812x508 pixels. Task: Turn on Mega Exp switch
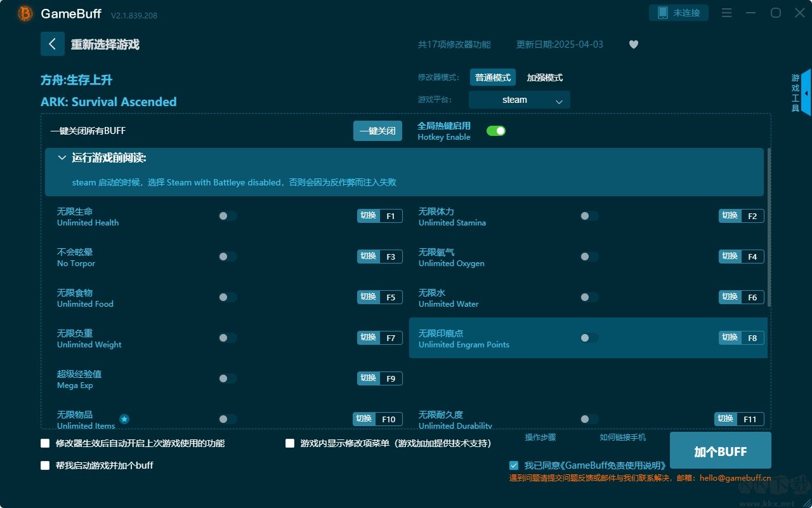click(x=228, y=378)
